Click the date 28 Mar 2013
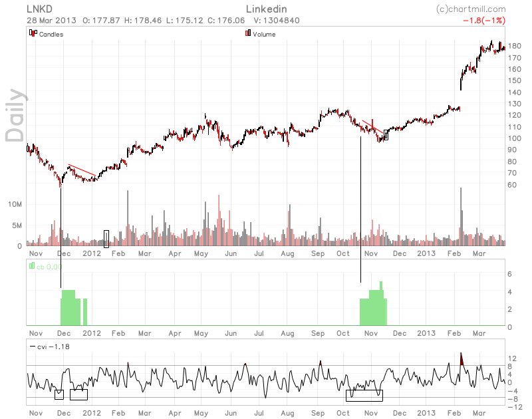The image size is (532, 419). coord(52,21)
